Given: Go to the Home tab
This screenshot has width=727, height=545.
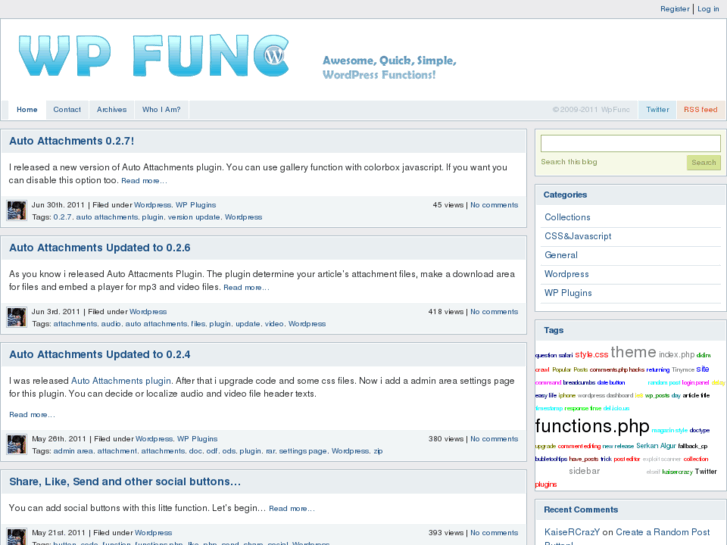Looking at the screenshot, I should [27, 109].
